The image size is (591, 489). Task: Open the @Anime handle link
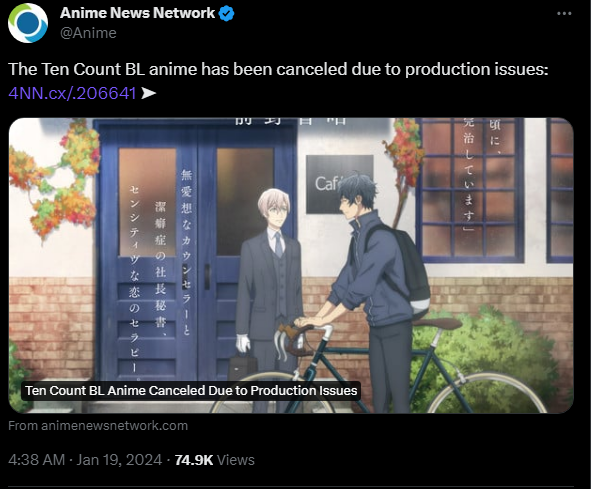point(88,33)
